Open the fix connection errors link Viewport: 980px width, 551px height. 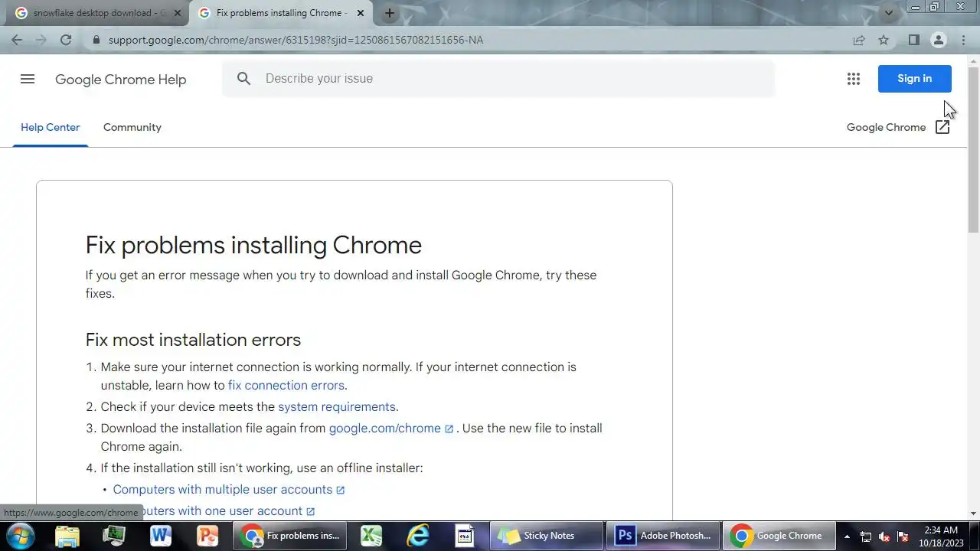[x=286, y=386]
